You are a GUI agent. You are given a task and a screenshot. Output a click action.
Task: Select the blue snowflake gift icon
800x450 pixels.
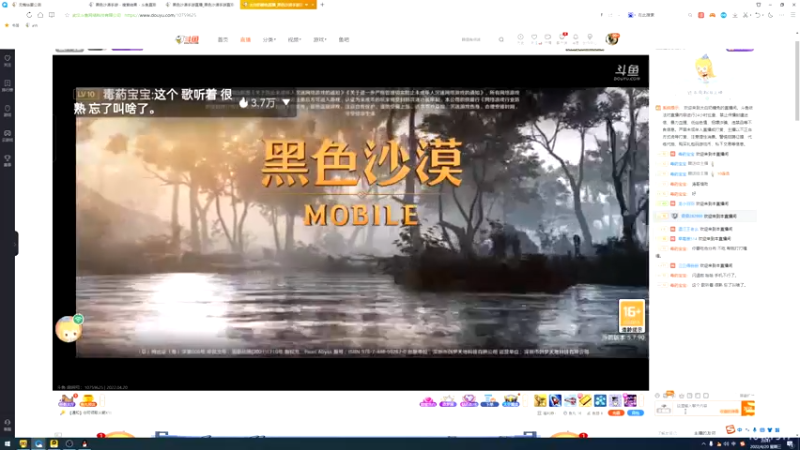coord(600,401)
